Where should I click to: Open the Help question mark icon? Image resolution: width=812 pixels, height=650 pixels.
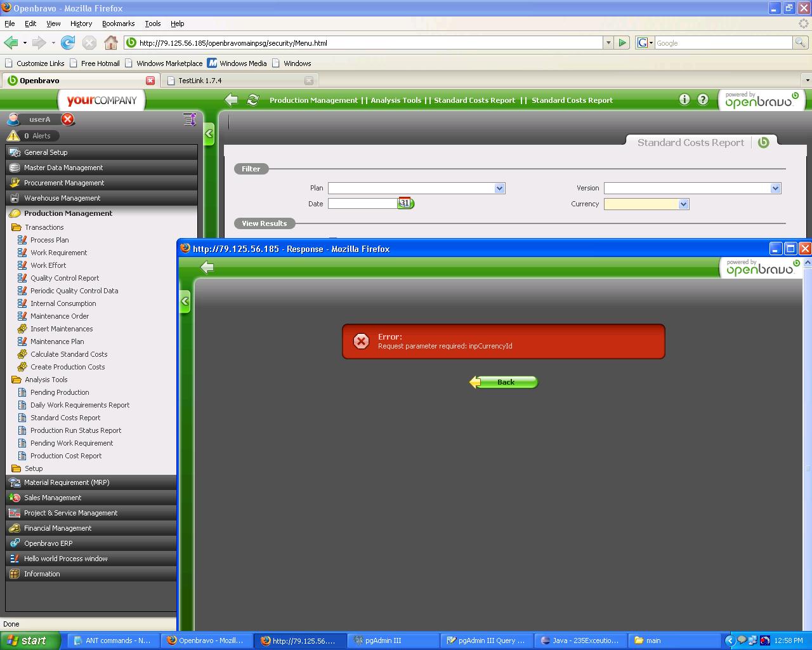click(703, 100)
